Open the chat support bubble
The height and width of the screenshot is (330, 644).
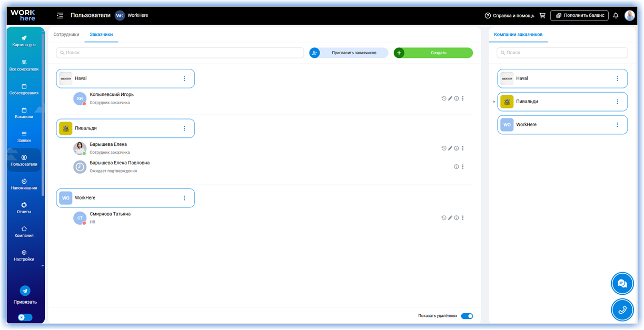pyautogui.click(x=622, y=284)
